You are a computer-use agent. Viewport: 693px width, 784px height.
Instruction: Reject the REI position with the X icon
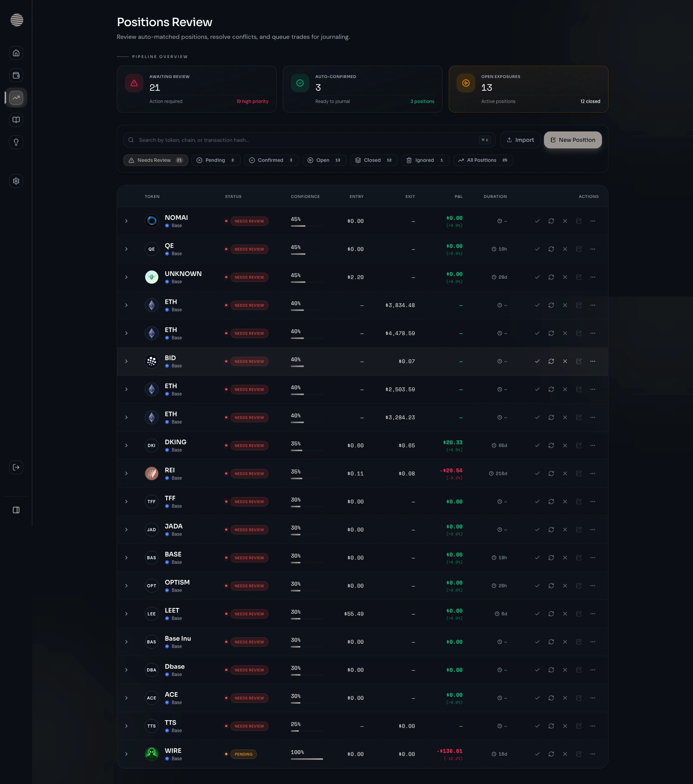coord(565,473)
